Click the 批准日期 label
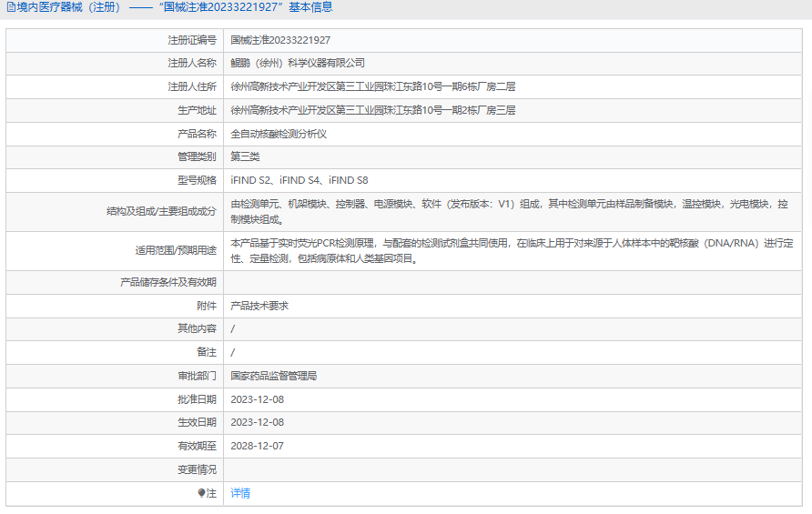 pos(197,399)
